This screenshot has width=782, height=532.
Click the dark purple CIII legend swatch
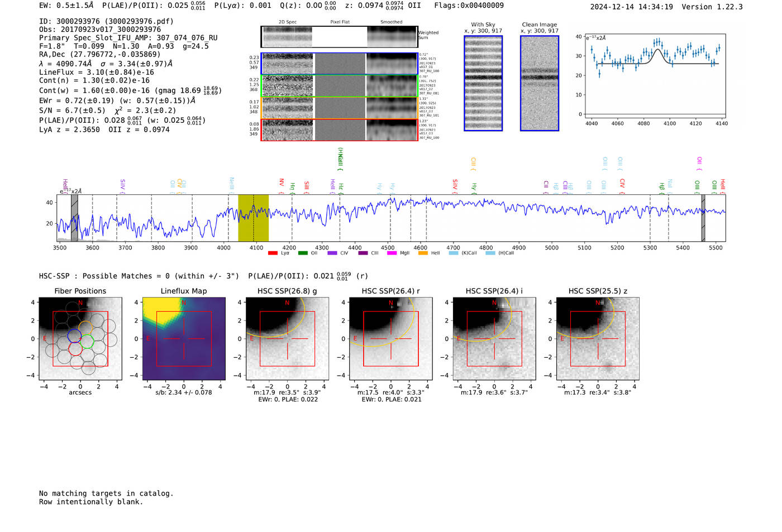[x=363, y=253]
